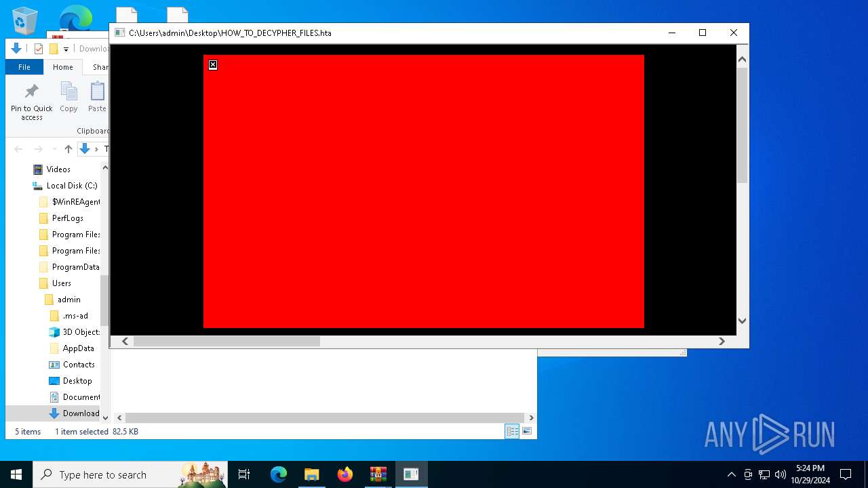The width and height of the screenshot is (868, 488).
Task: Select Local Disk (C:) in navigation tree
Action: pyautogui.click(x=72, y=186)
